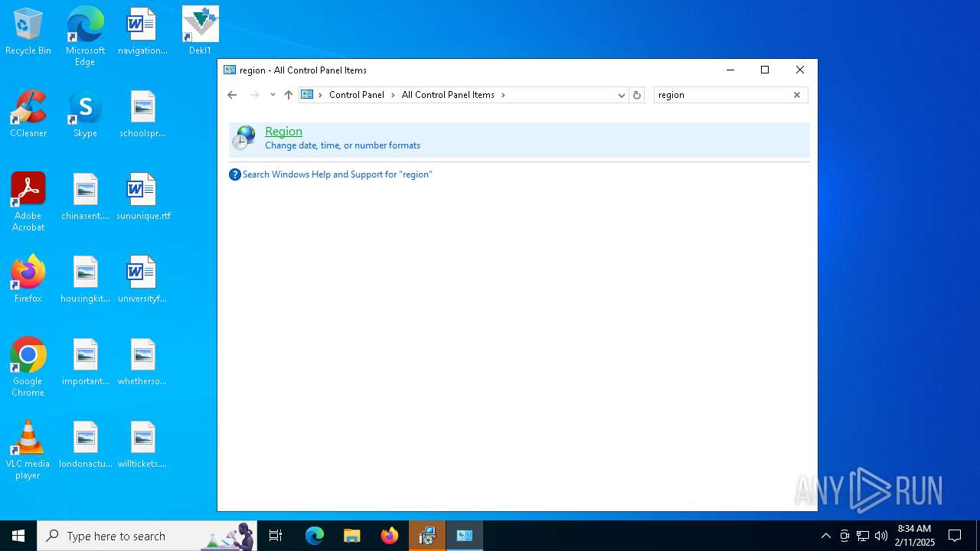980x551 pixels.
Task: Open the volume tray icon
Action: pos(881,536)
